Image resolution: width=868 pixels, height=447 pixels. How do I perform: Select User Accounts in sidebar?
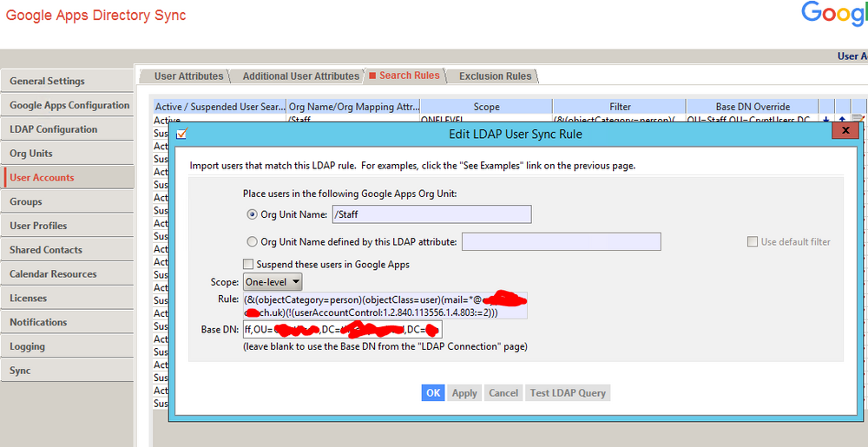pyautogui.click(x=67, y=178)
